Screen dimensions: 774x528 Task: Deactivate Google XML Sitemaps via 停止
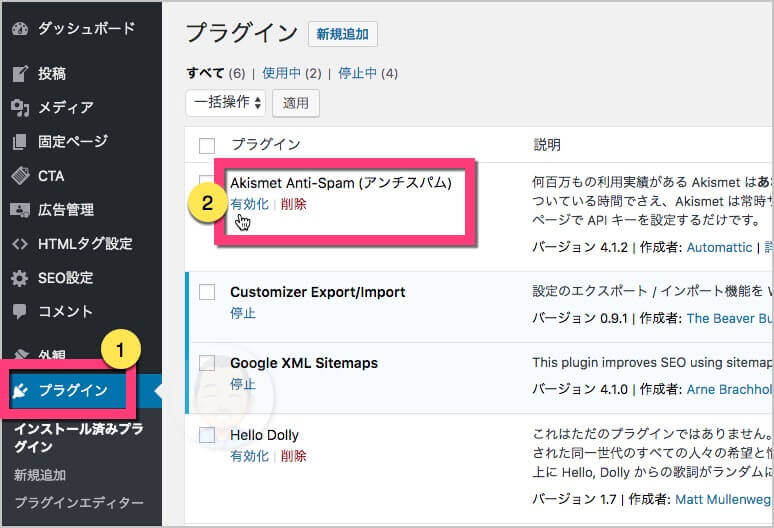click(x=243, y=384)
